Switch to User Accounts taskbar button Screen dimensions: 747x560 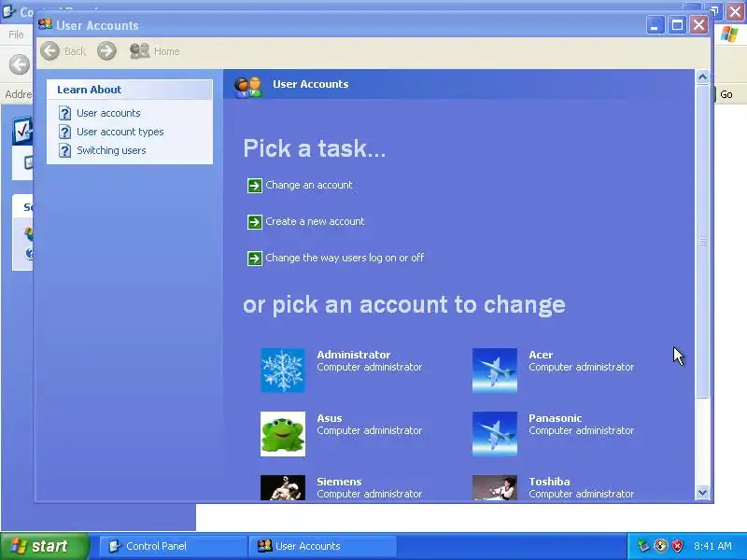pos(322,546)
